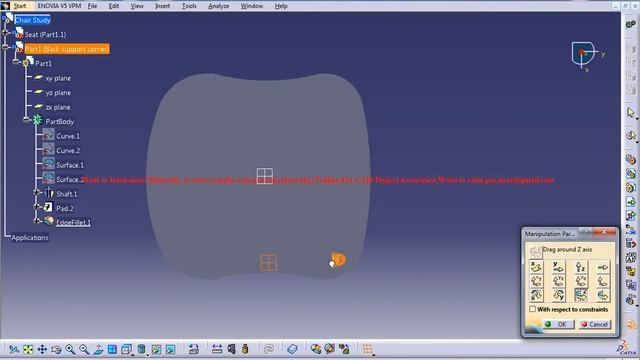Viewport: 640px width, 360px height.
Task: Choose the Select arrow tool in right toolbar
Action: 631,112
